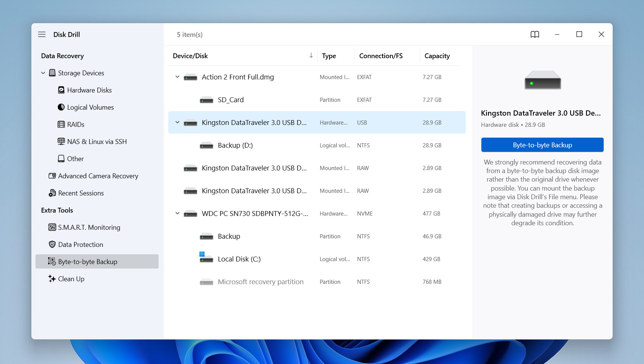Click the 768 MB capacity cell
This screenshot has width=644, height=364.
pyautogui.click(x=432, y=282)
